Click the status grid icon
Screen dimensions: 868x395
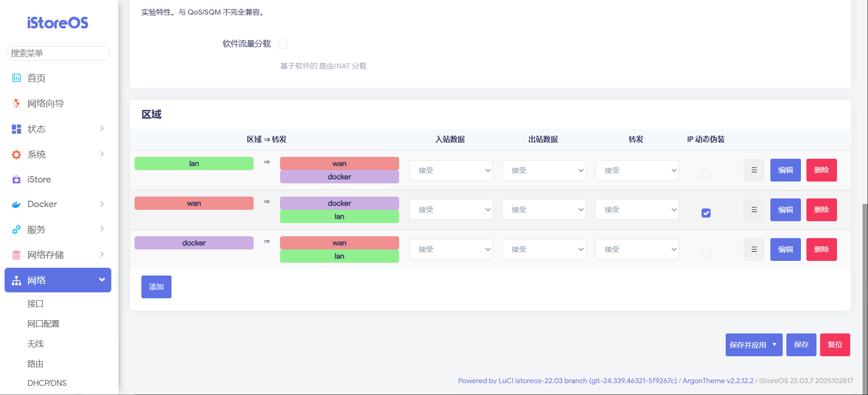tap(16, 129)
